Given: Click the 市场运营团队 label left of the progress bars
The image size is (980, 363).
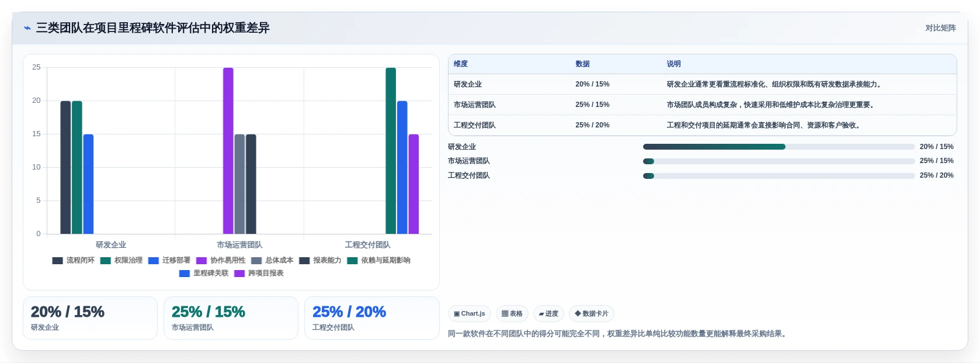Looking at the screenshot, I should pos(469,161).
